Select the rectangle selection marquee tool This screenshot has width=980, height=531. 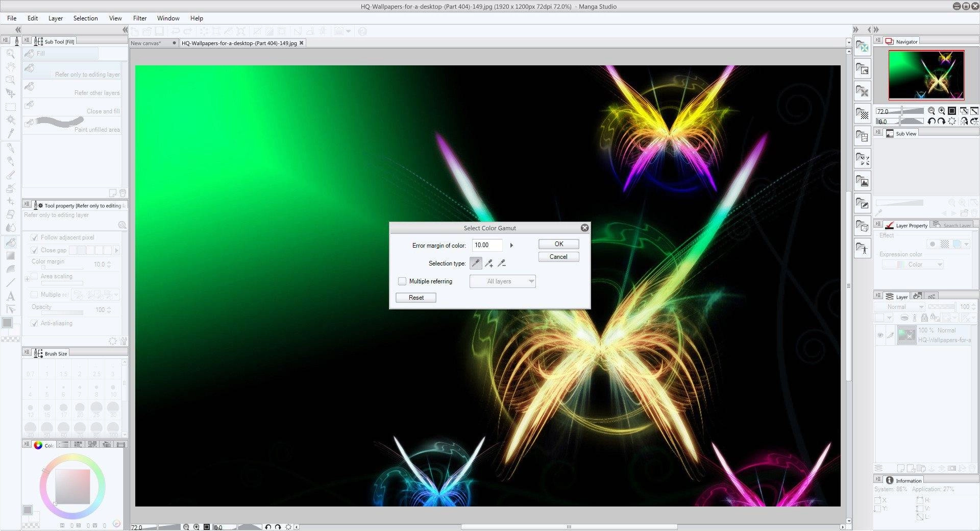10,107
